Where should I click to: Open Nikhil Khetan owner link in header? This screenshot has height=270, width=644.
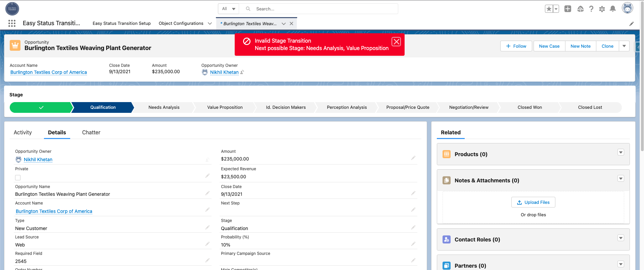point(224,72)
